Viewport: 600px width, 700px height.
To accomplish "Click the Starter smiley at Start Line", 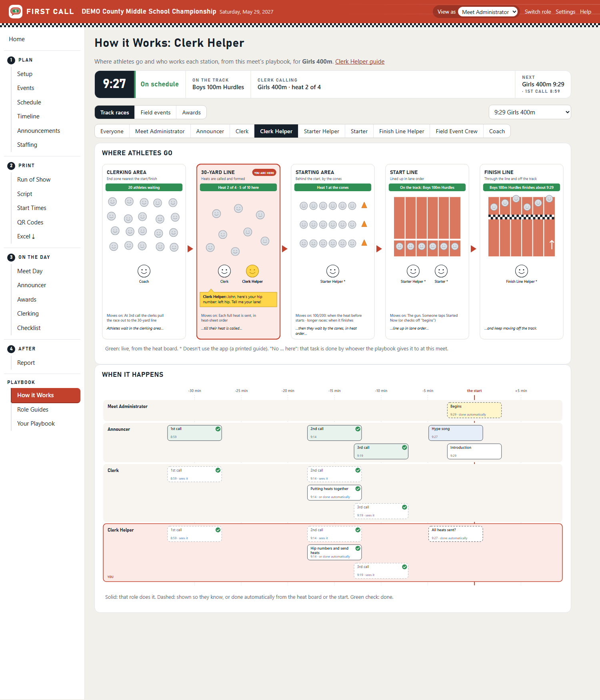I will pos(441,271).
